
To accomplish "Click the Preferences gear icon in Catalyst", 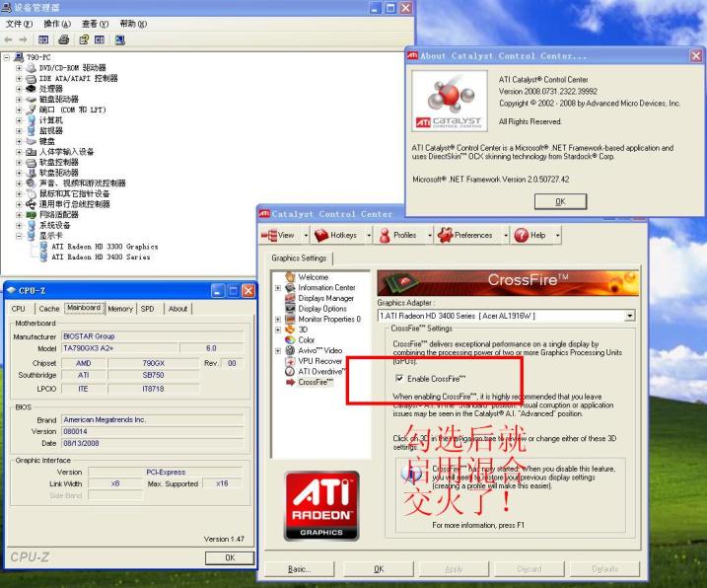I will [x=445, y=235].
